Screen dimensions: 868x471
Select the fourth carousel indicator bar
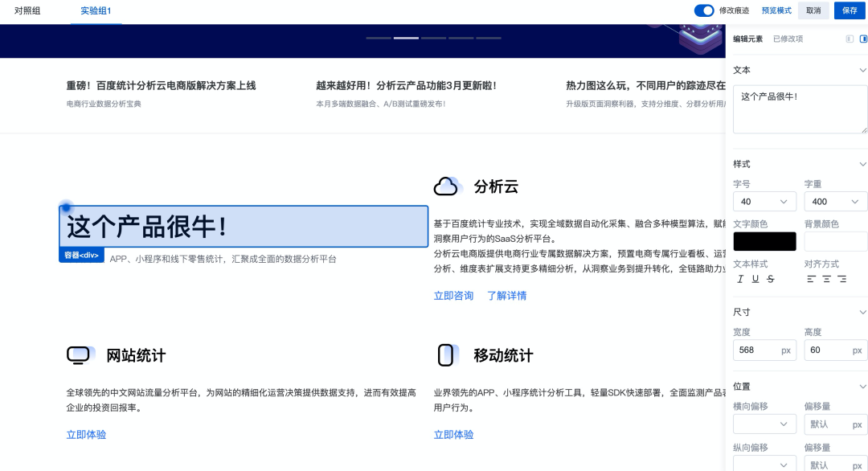[461, 39]
